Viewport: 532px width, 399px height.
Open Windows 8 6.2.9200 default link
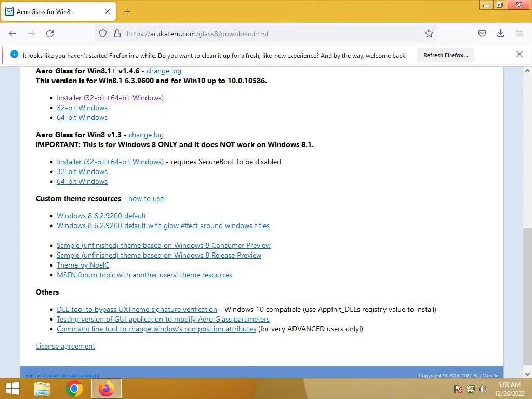(x=101, y=216)
